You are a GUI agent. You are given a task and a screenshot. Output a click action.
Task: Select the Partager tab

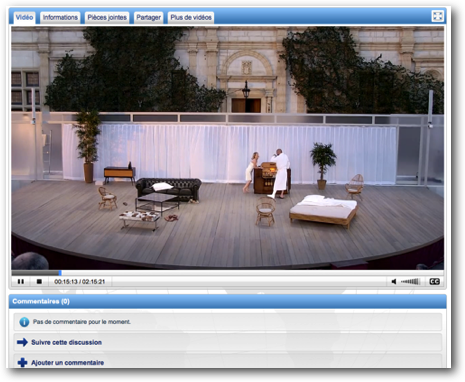pos(148,17)
